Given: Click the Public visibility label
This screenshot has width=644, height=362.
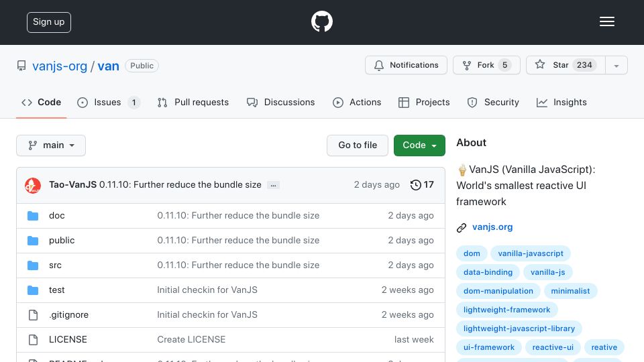Looking at the screenshot, I should coord(142,66).
